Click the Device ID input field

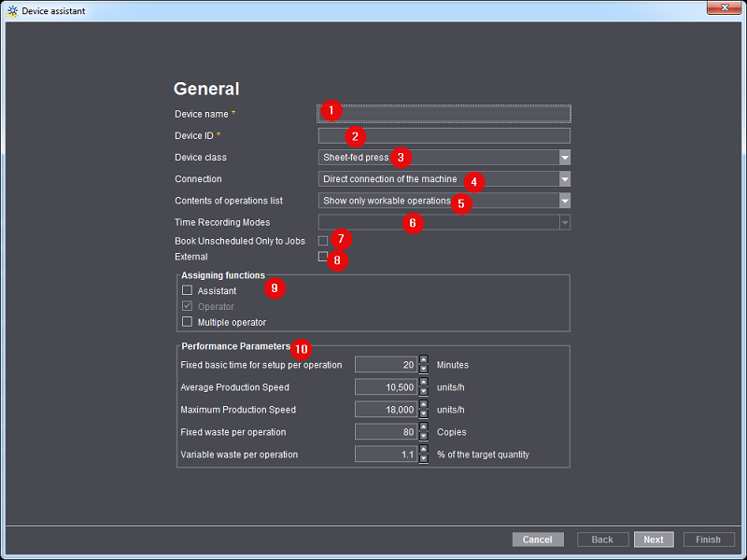[x=444, y=135]
